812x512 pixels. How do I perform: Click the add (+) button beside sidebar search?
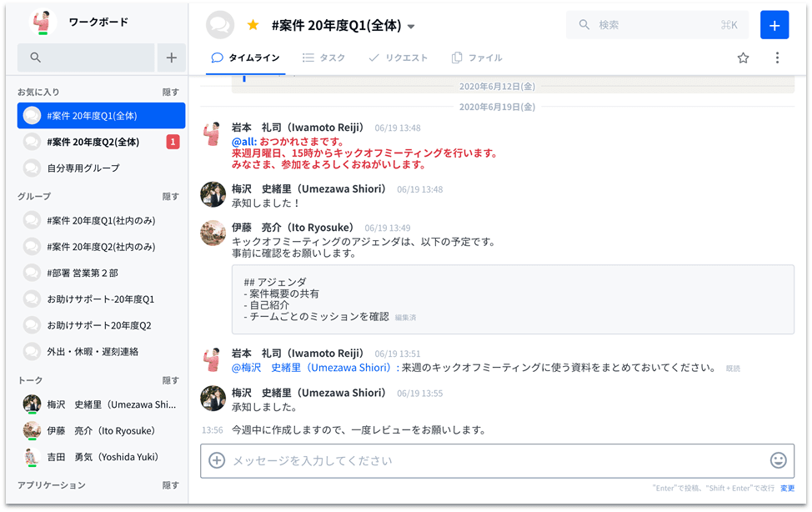172,58
